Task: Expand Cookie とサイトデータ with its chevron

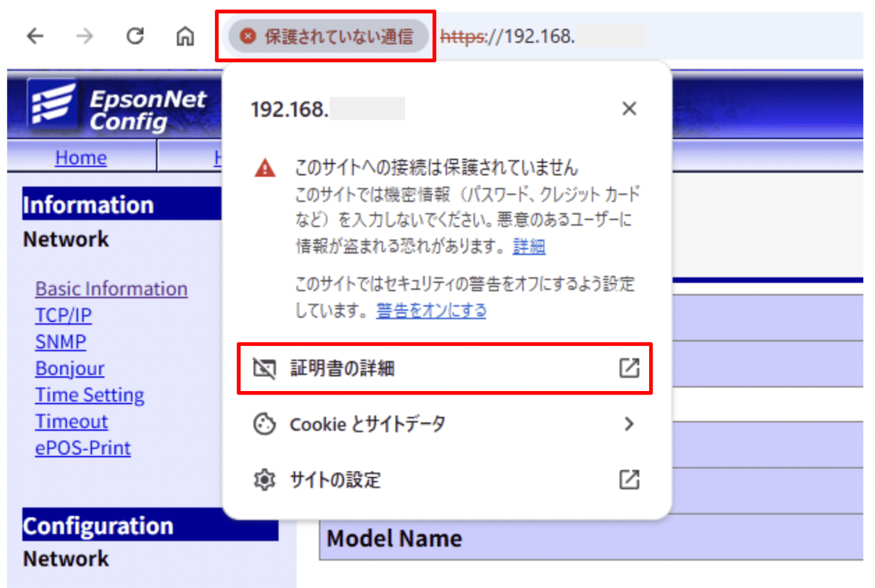Action: coord(629,424)
